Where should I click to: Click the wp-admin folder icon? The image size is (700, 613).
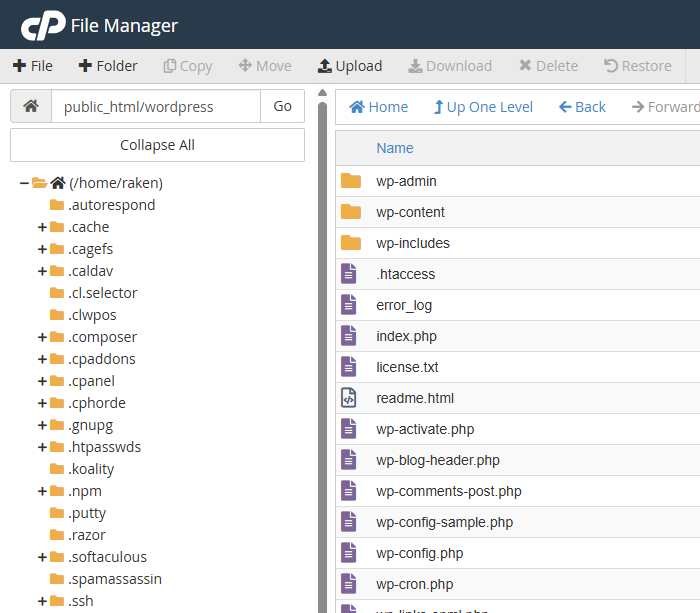point(351,181)
